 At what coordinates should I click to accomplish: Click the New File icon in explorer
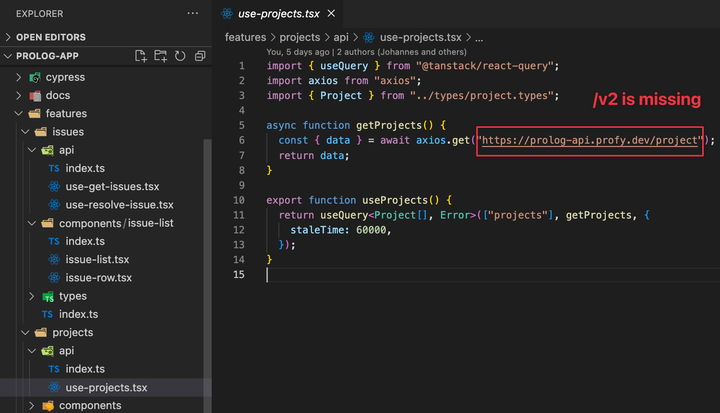pyautogui.click(x=141, y=56)
